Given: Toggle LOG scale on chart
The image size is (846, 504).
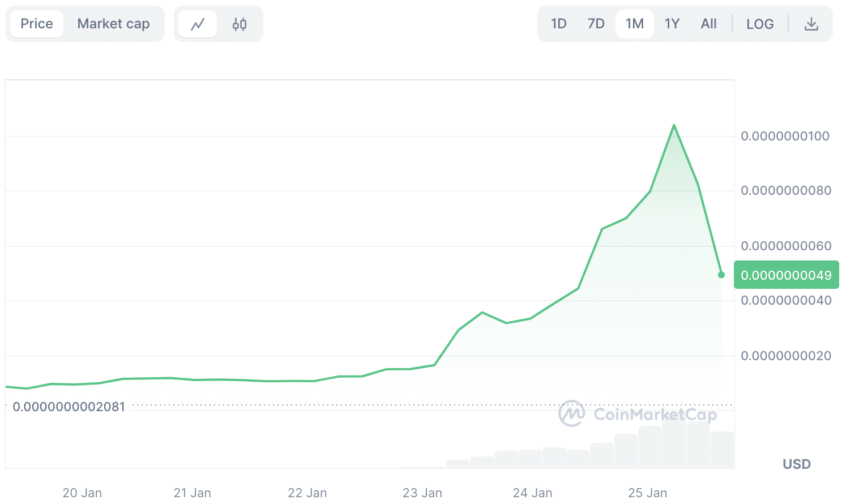Looking at the screenshot, I should pyautogui.click(x=759, y=24).
